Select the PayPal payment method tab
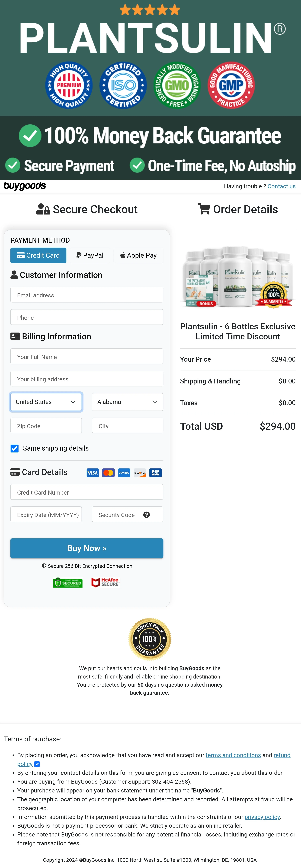Image resolution: width=301 pixels, height=868 pixels. coord(90,255)
